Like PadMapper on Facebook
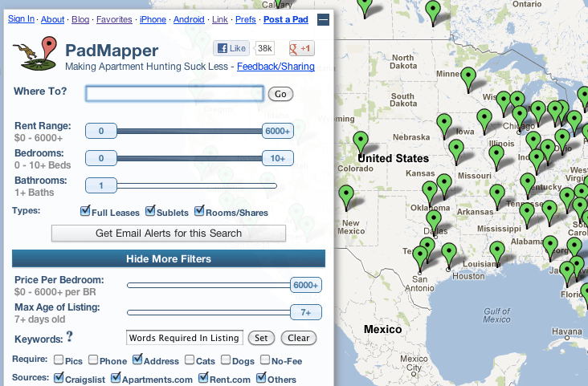 [x=231, y=48]
